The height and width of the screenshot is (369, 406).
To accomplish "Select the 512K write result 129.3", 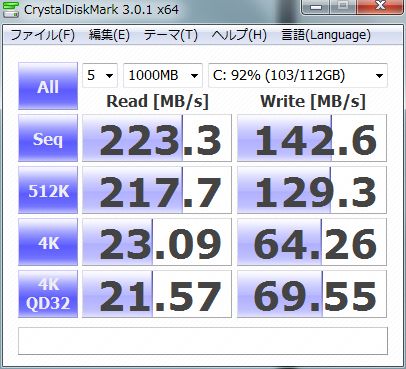I will pyautogui.click(x=312, y=190).
